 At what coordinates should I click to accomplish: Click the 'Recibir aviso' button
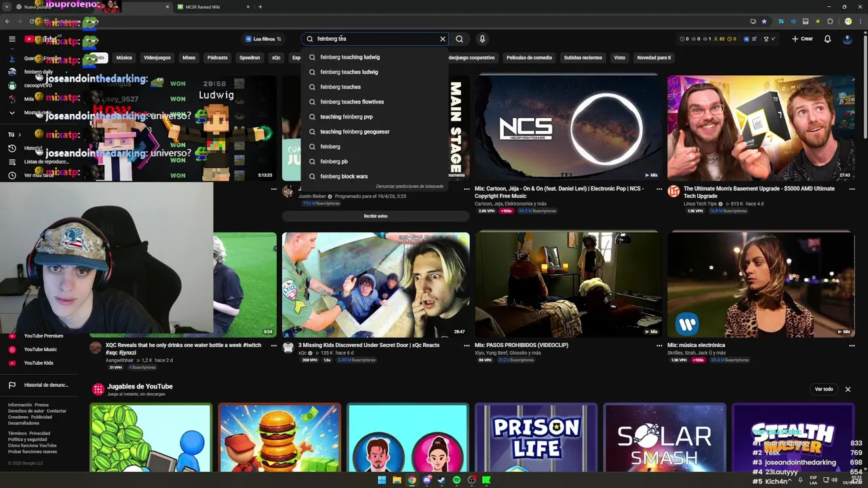point(376,216)
